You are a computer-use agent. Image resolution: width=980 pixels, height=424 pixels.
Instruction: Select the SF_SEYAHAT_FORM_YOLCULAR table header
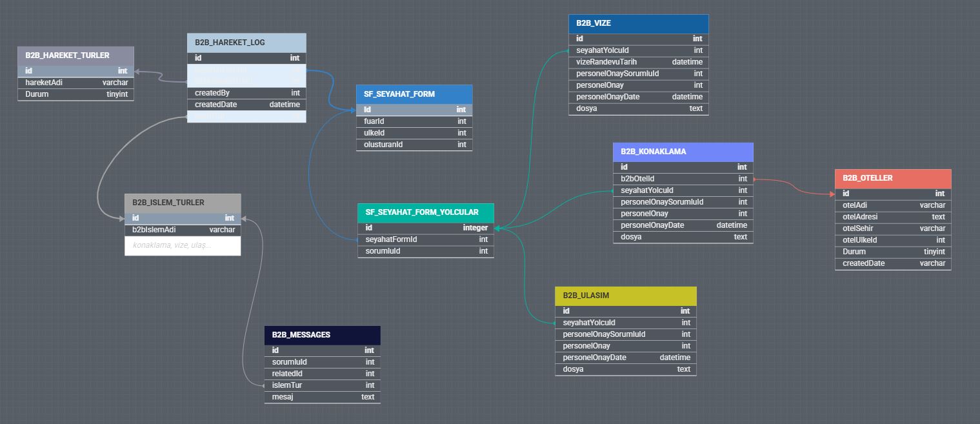tap(425, 212)
